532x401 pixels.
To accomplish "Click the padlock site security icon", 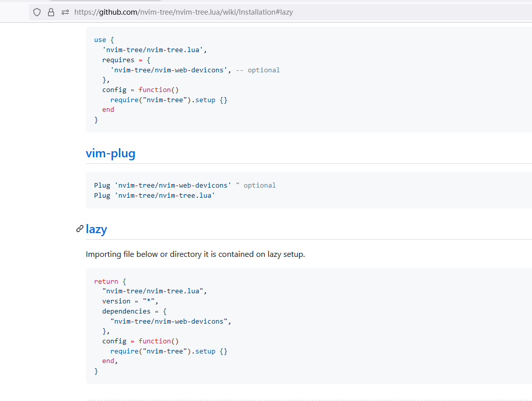I will [51, 12].
